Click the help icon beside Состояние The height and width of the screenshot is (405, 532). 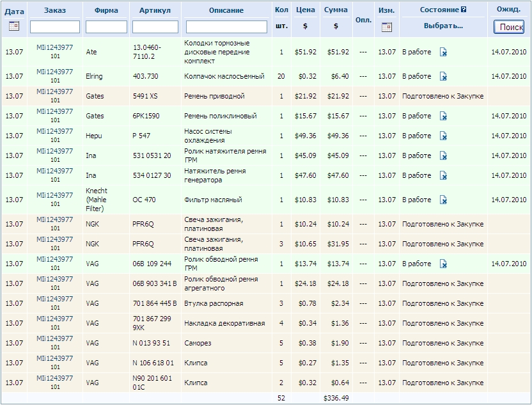pyautogui.click(x=464, y=10)
